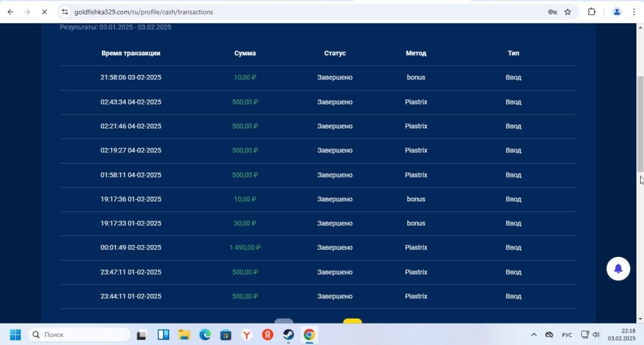This screenshot has width=644, height=345.
Task: Stop page loading with X button
Action: (45, 12)
